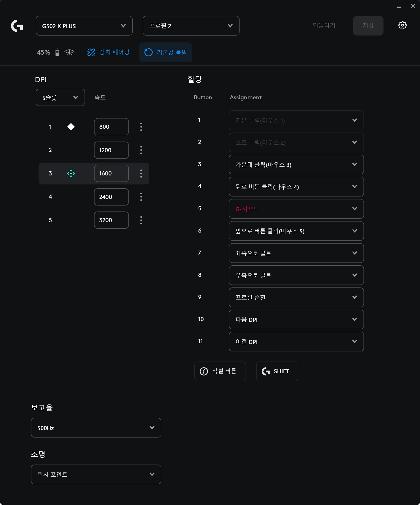420x505 pixels.
Task: Click the device pairing link icon
Action: [x=91, y=52]
